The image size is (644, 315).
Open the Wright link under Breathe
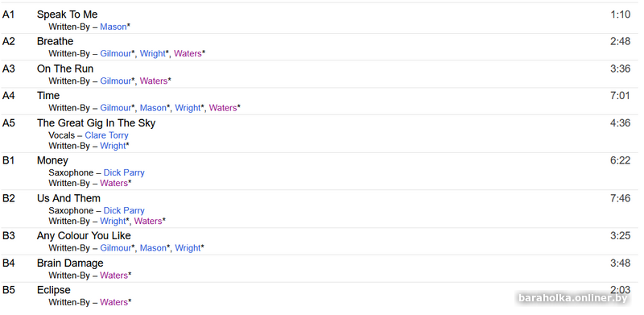[152, 54]
